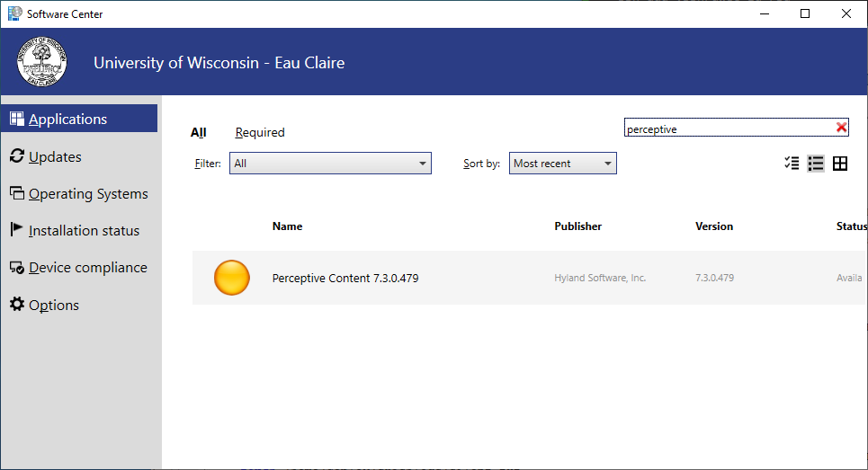Open Installation status page

[83, 230]
